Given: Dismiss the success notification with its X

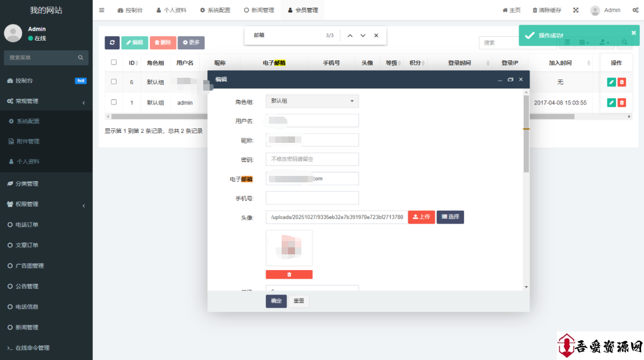Looking at the screenshot, I should (634, 33).
